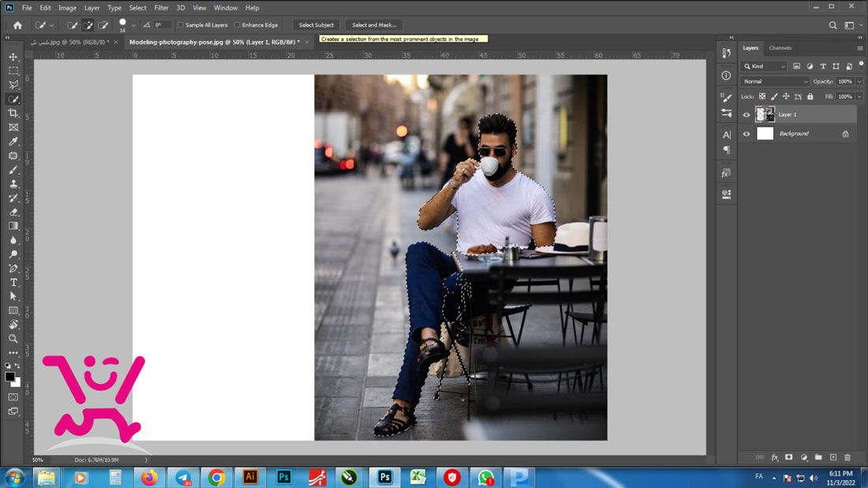The height and width of the screenshot is (488, 868).
Task: Select the Rectangle shape tool
Action: pos(13,311)
